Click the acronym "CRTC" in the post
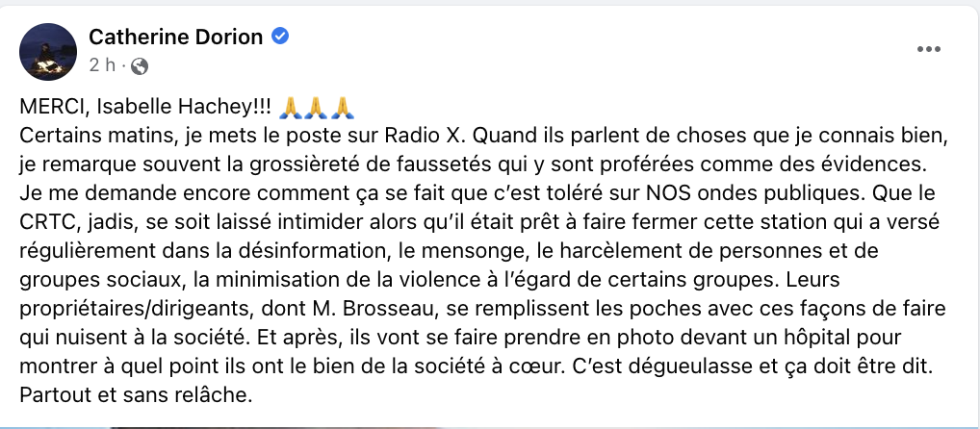The height and width of the screenshot is (429, 980). pos(45,223)
